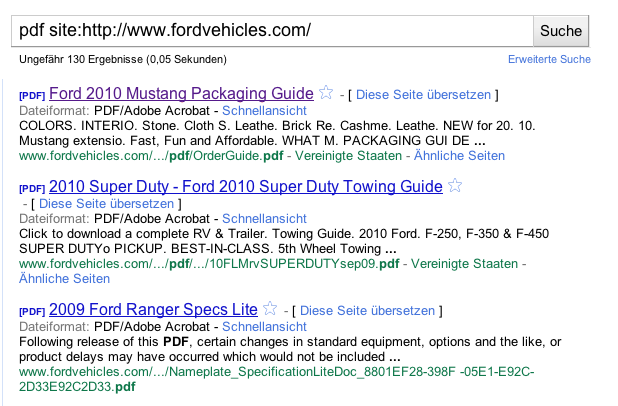Click the 'Ungefähr 130 Ergebnisse' results count text

point(123,60)
